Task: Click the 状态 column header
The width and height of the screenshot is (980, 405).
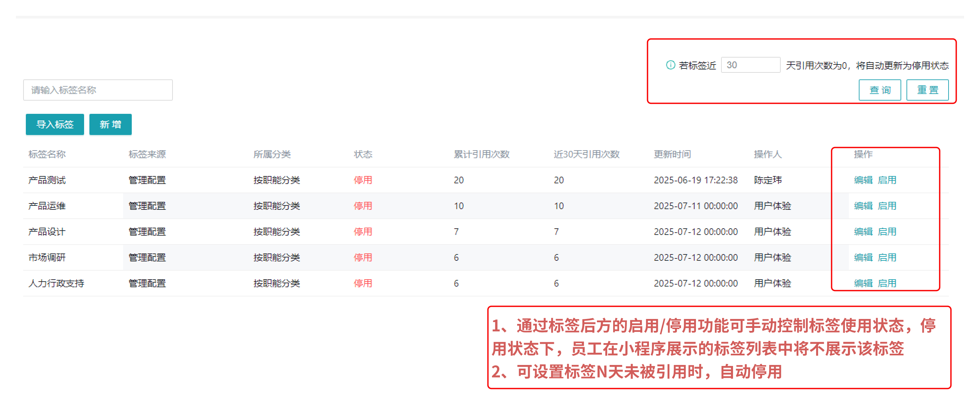Action: tap(363, 154)
